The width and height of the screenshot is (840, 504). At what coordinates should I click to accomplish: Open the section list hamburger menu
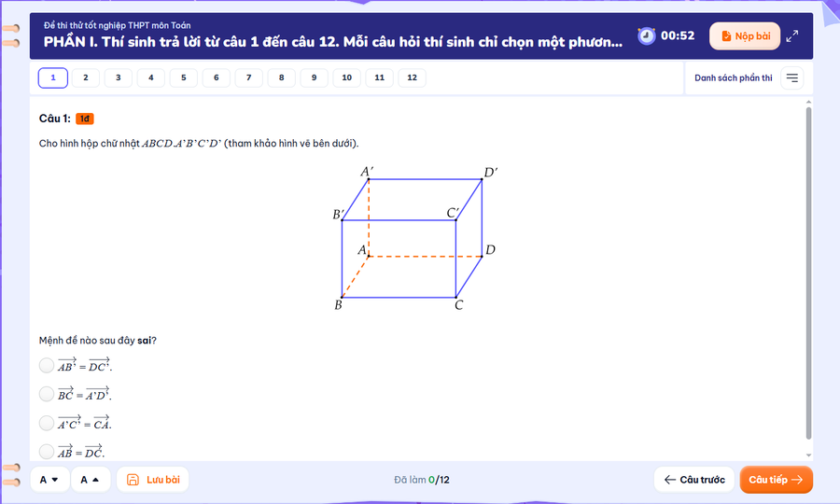click(x=792, y=77)
